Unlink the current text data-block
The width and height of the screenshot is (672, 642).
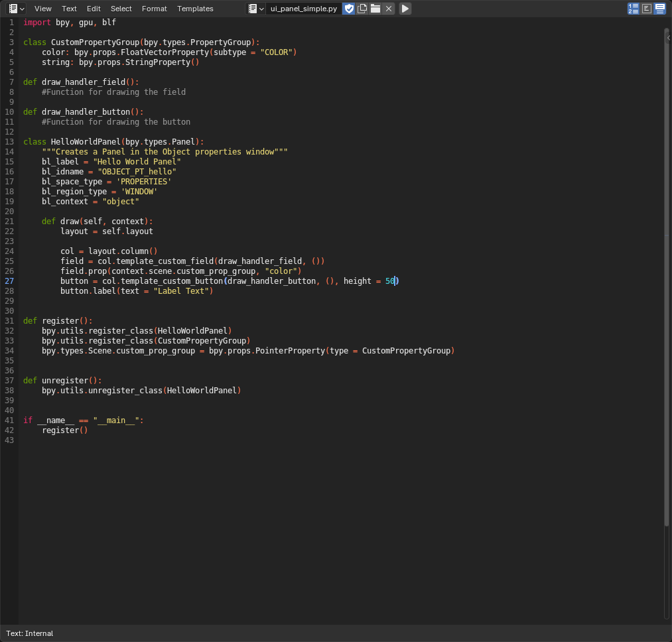pyautogui.click(x=389, y=9)
